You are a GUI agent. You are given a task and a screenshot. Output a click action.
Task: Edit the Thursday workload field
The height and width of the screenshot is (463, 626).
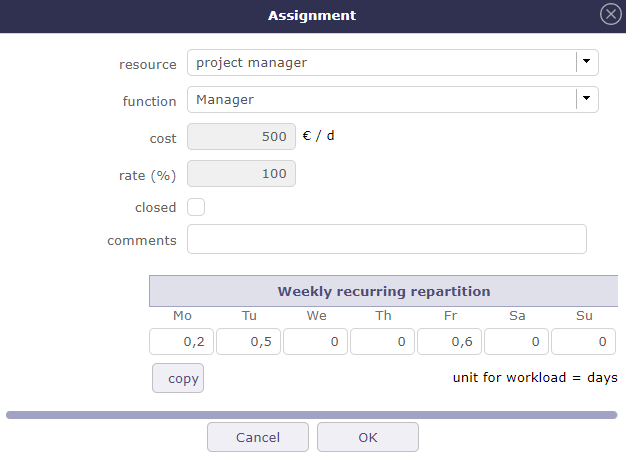tap(382, 342)
